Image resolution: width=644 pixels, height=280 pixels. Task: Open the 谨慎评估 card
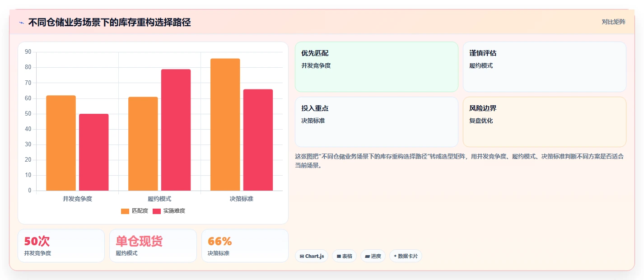click(x=545, y=67)
